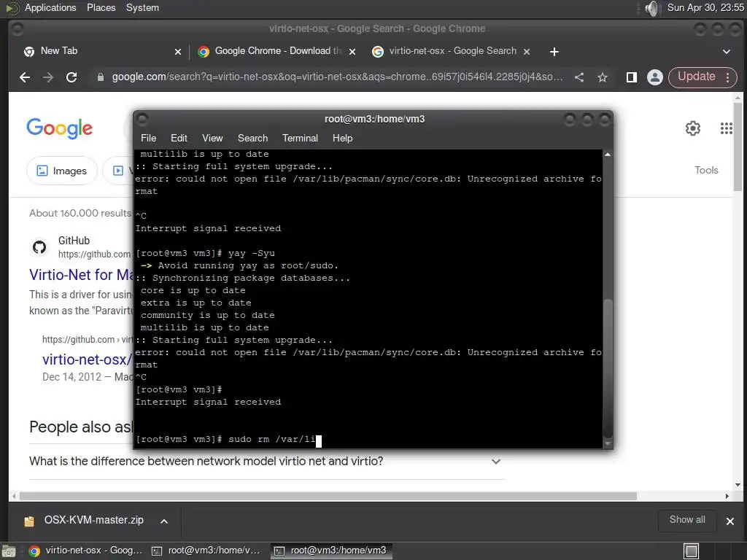Click terminal scrollbar down arrow

coord(608,443)
